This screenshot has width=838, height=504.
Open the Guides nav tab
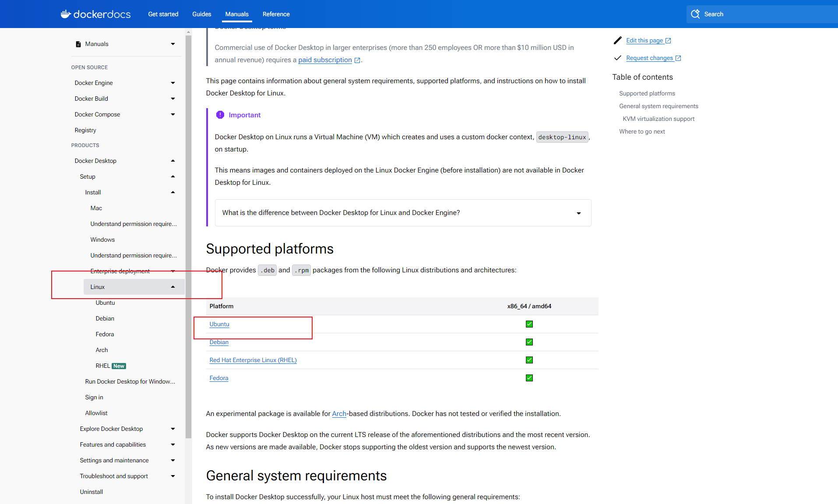(x=201, y=14)
